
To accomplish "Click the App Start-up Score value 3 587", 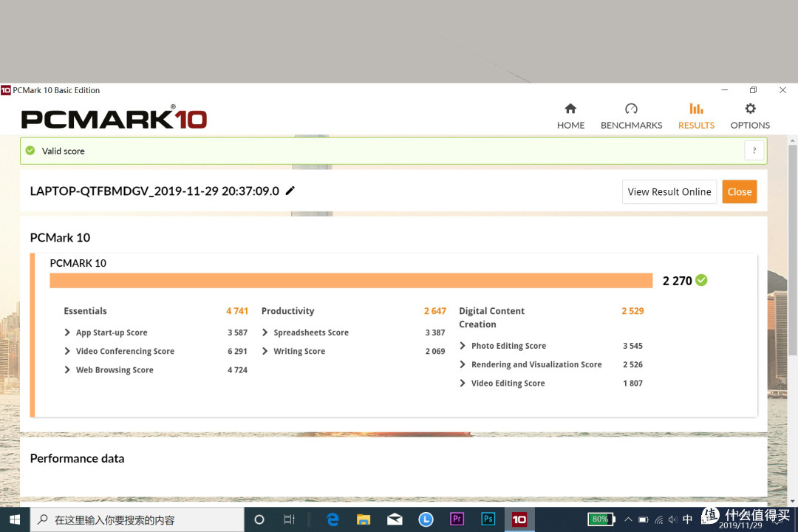I will tap(237, 332).
